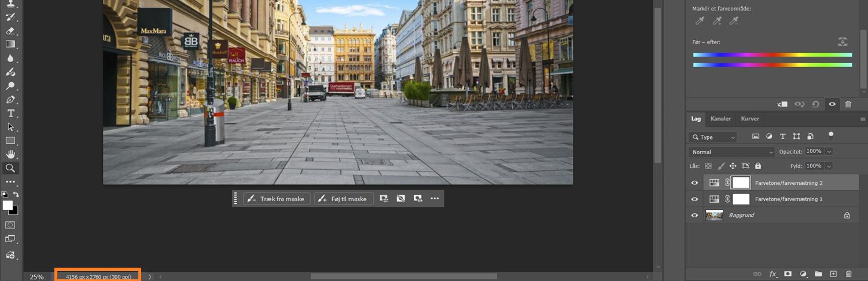Hide the Farvetone/farvemætning 1 layer
The image size is (868, 281).
[x=694, y=199]
